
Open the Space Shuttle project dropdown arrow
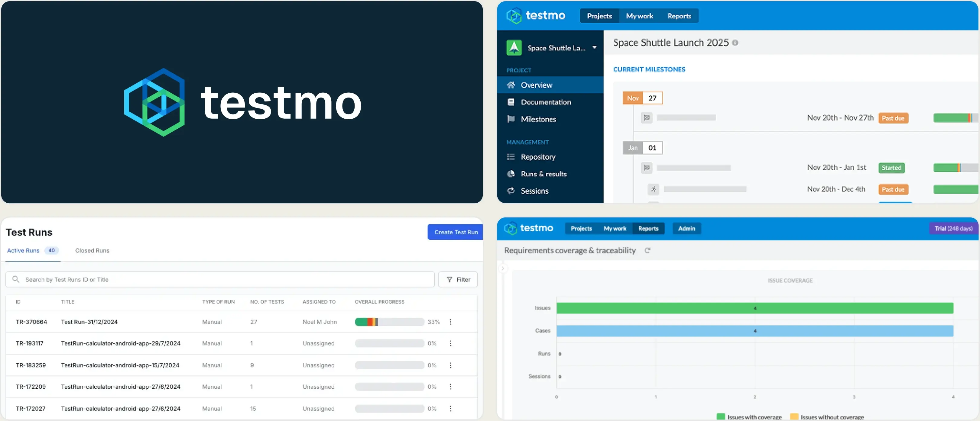[594, 47]
